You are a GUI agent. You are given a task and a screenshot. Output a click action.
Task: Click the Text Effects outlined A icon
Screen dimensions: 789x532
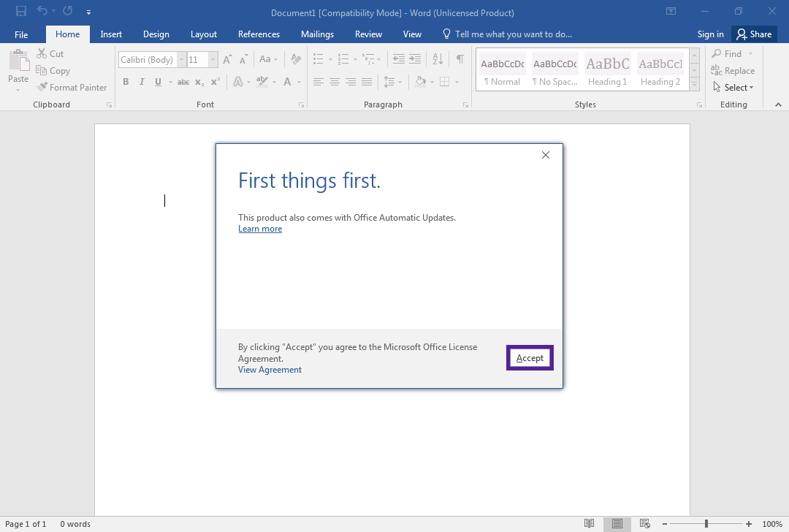[238, 82]
